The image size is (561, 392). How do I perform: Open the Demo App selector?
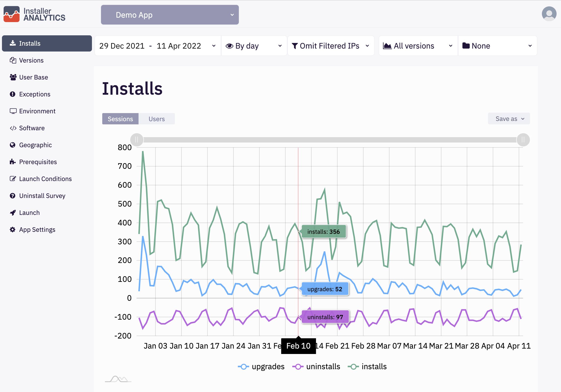click(169, 15)
